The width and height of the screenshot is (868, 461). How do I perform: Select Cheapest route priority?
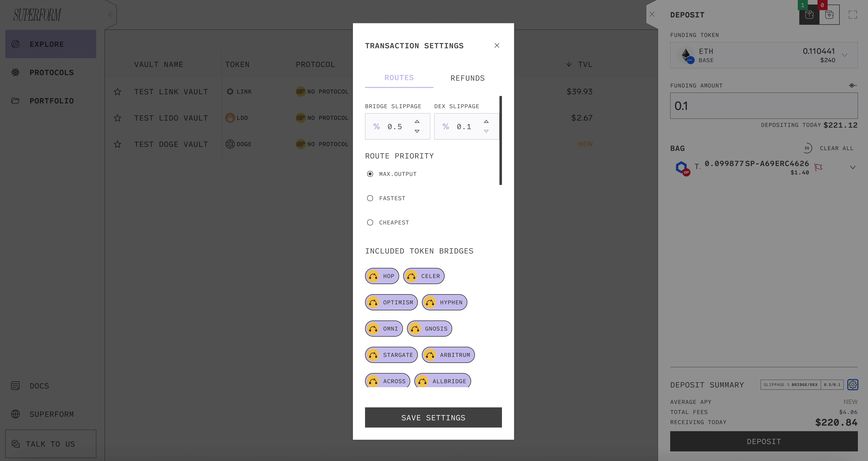pos(370,223)
